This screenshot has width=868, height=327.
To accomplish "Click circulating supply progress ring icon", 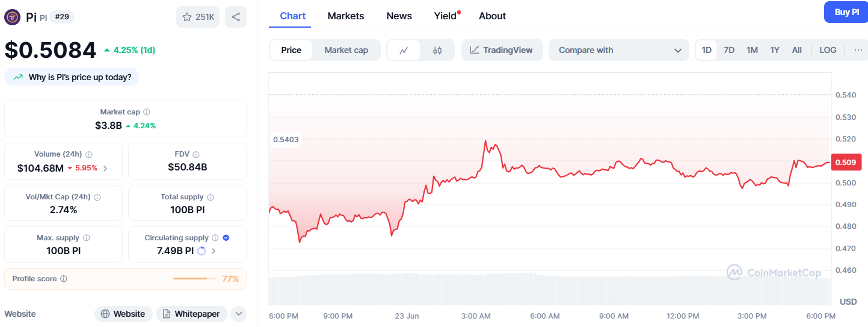I will point(202,251).
